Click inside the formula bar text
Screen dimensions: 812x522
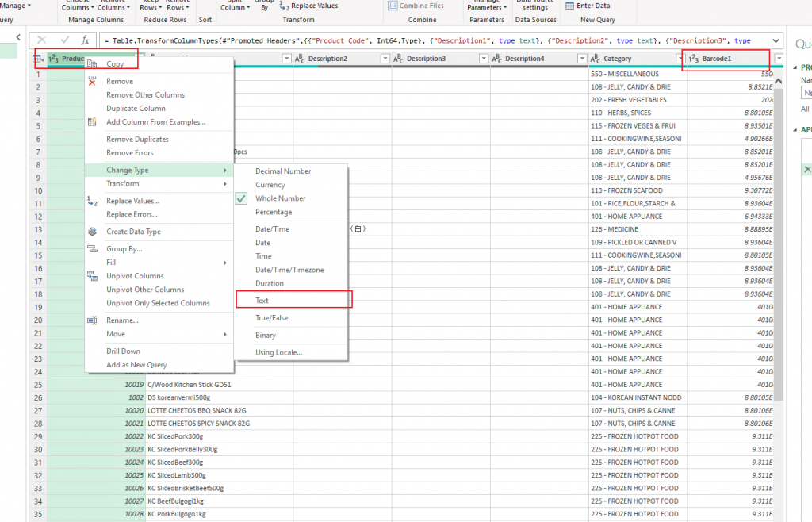pos(428,40)
